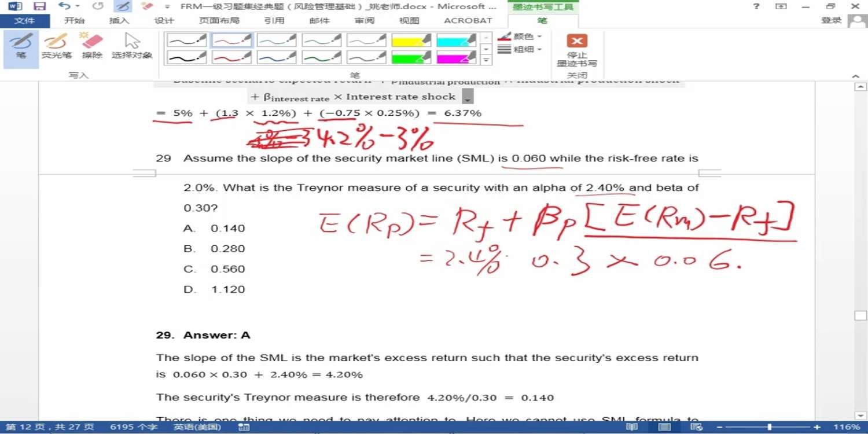Screen dimensions: 868x434
Task: Open the undo history dropdown arrow
Action: coord(78,6)
